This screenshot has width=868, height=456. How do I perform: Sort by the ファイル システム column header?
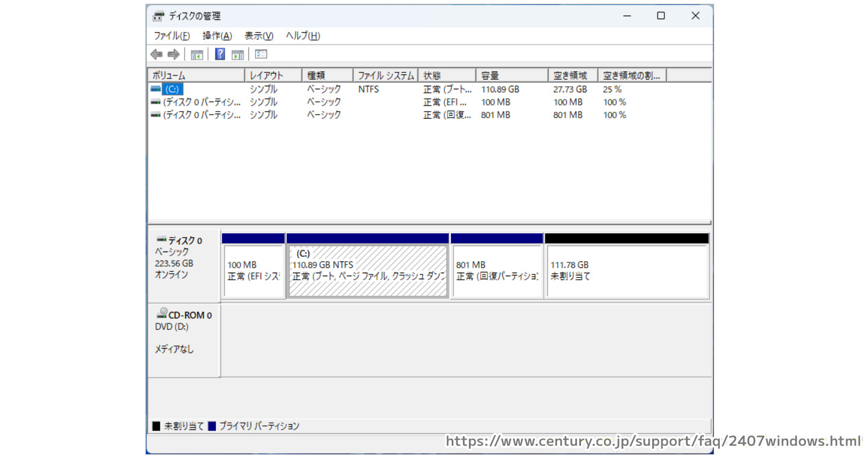click(x=386, y=75)
